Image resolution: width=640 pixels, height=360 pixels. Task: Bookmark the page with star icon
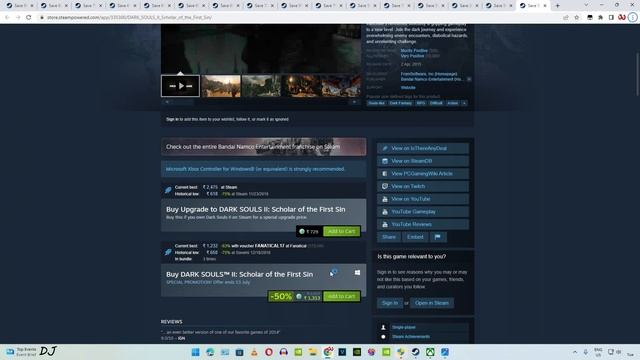coord(576,18)
